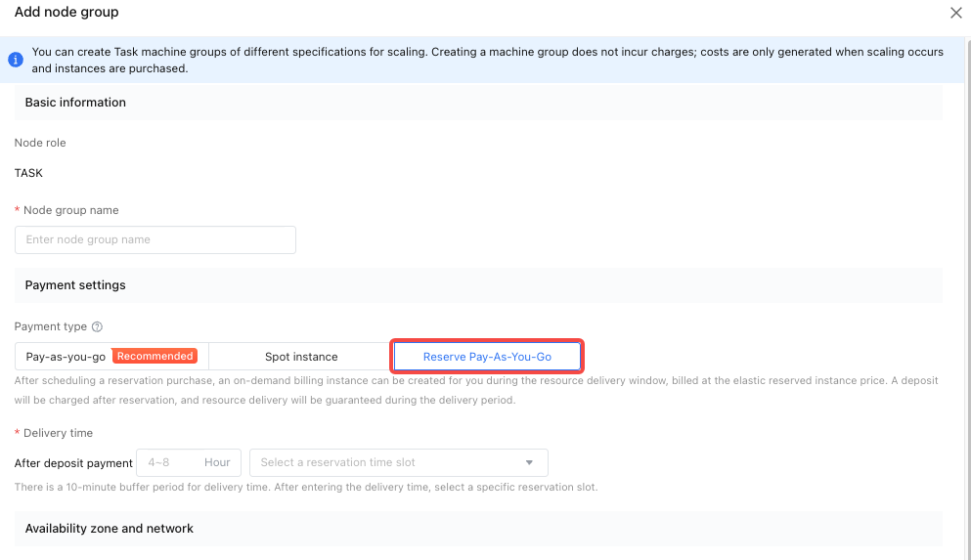
Task: Click the 10-minute buffer period hint text
Action: click(306, 488)
